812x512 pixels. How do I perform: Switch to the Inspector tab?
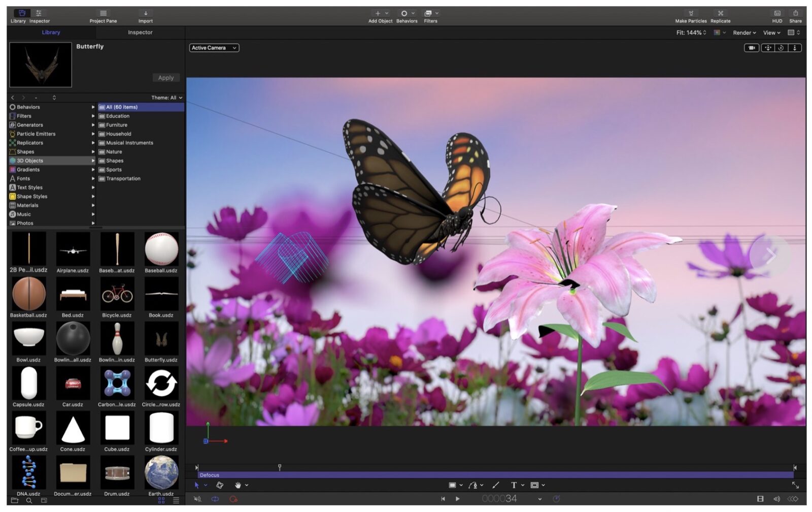(140, 32)
